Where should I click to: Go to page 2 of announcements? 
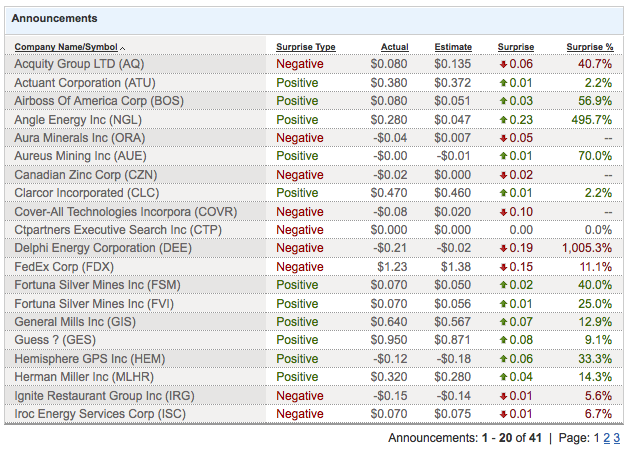[x=606, y=438]
